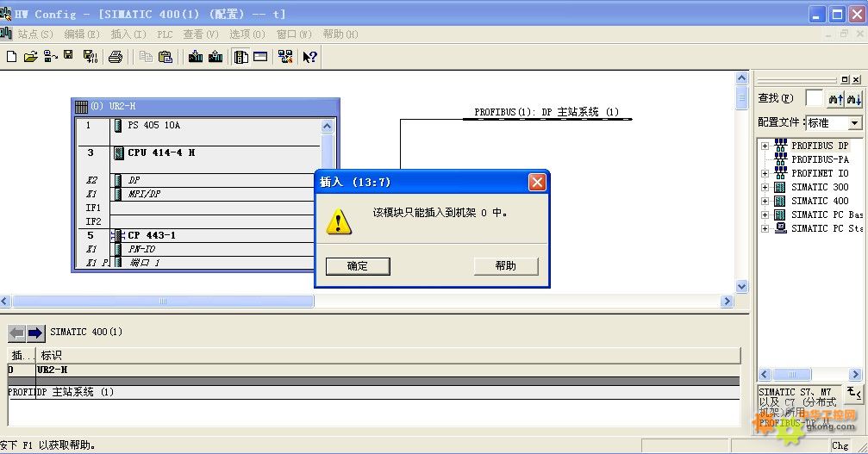The width and height of the screenshot is (868, 454).
Task: Open the 编辑(E) menu
Action: click(81, 34)
